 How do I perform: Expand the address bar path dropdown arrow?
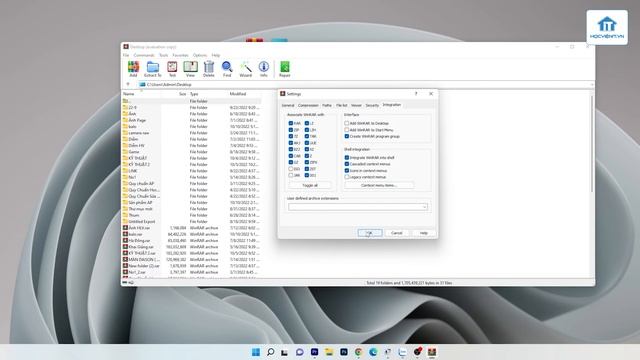[591, 84]
